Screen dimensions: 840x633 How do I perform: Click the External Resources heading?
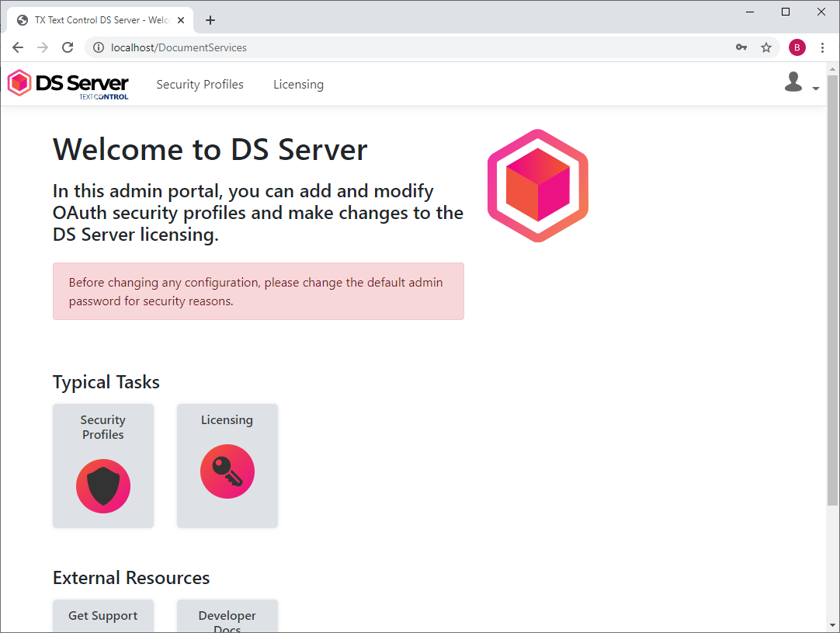click(x=131, y=578)
